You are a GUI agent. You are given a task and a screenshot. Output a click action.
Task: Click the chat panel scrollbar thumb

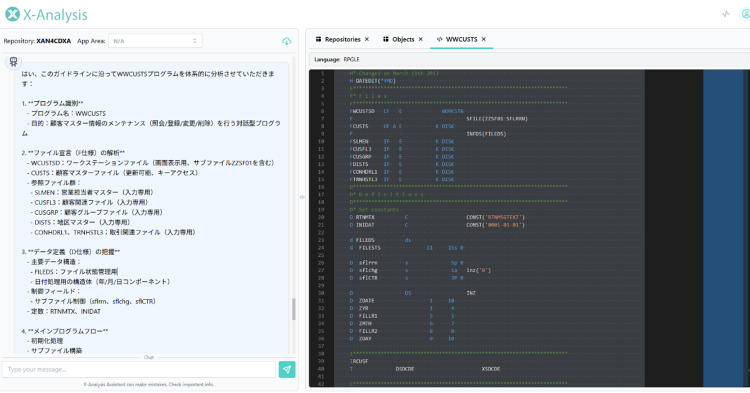coord(294,309)
